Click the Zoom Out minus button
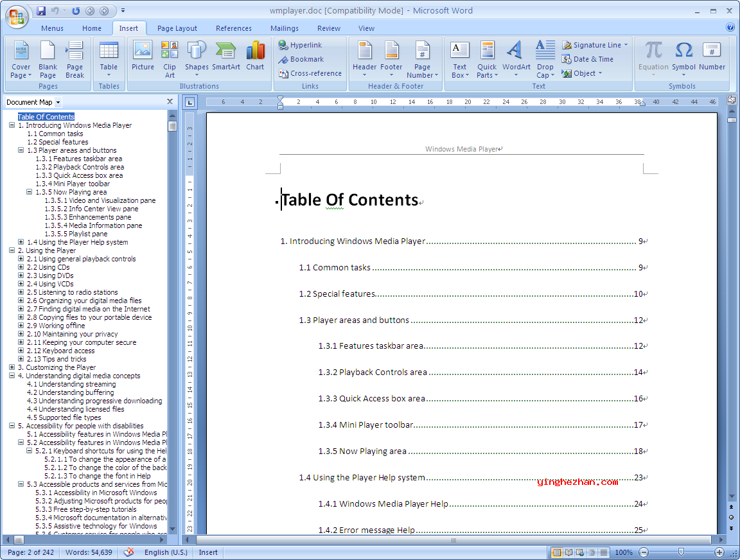This screenshot has width=740, height=560. coord(644,552)
